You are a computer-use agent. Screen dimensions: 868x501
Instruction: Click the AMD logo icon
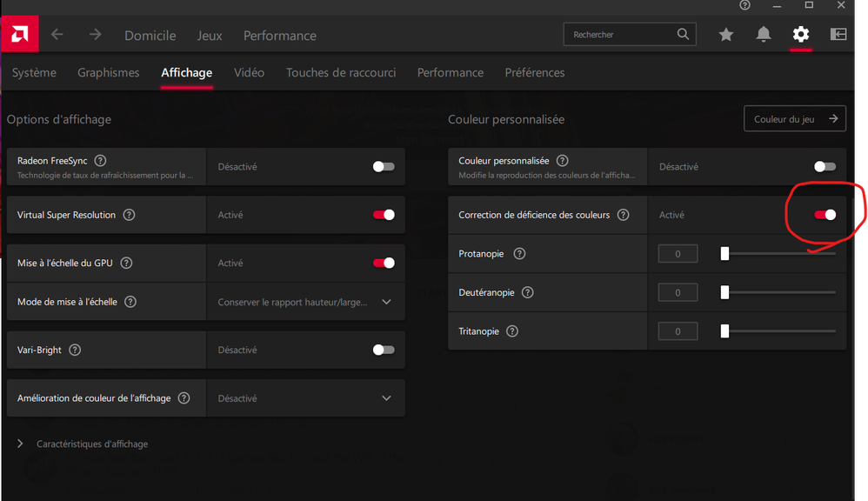click(20, 34)
